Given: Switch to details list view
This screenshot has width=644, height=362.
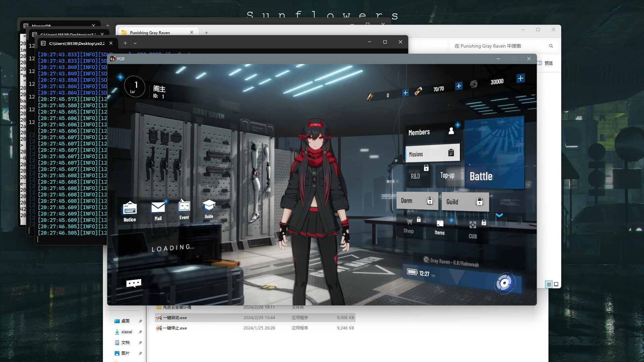Looking at the screenshot, I should click(549, 284).
